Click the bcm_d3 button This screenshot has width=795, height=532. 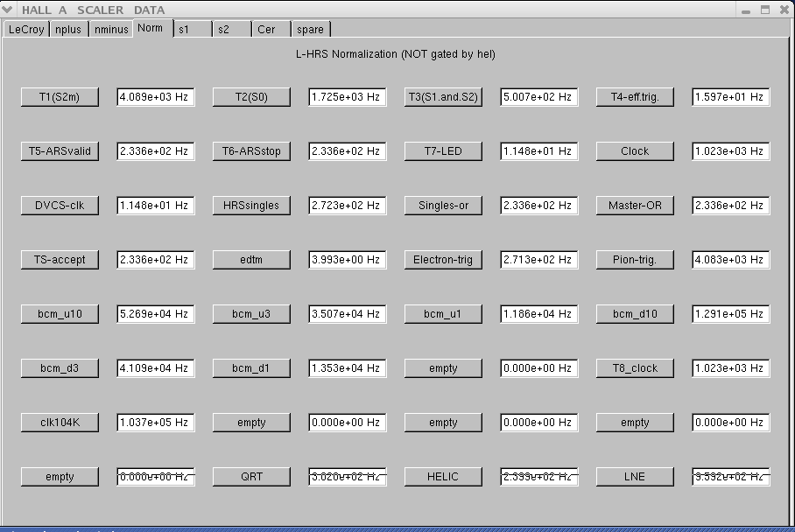60,367
